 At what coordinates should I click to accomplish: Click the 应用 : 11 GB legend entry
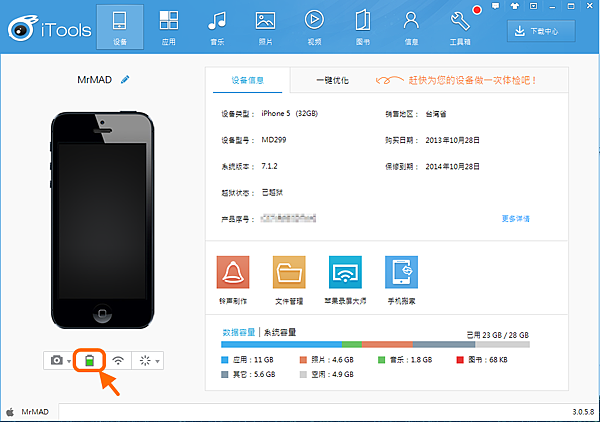click(x=248, y=360)
